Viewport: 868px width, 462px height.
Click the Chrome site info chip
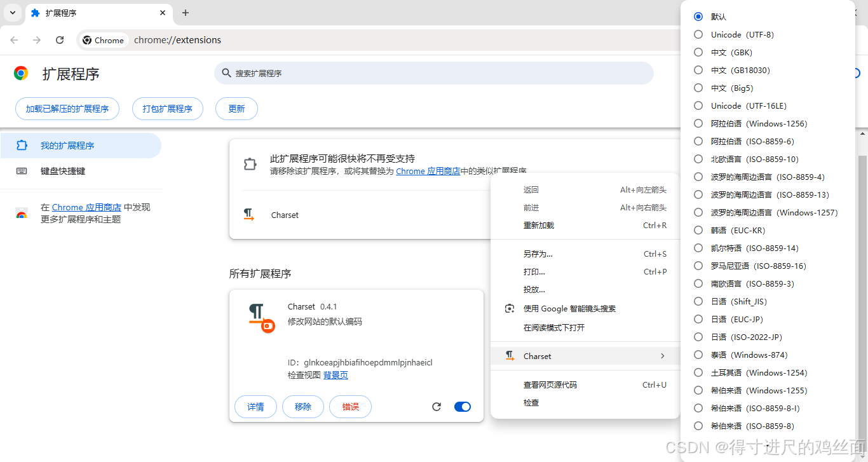pyautogui.click(x=104, y=40)
